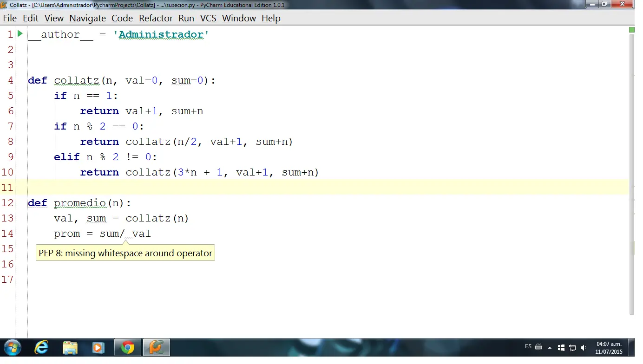The height and width of the screenshot is (364, 643).
Task: Close the PyCharm window
Action: tap(622, 4)
